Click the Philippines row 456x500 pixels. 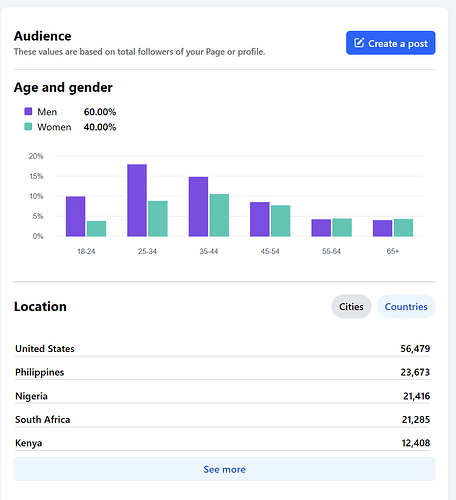[x=222, y=372]
